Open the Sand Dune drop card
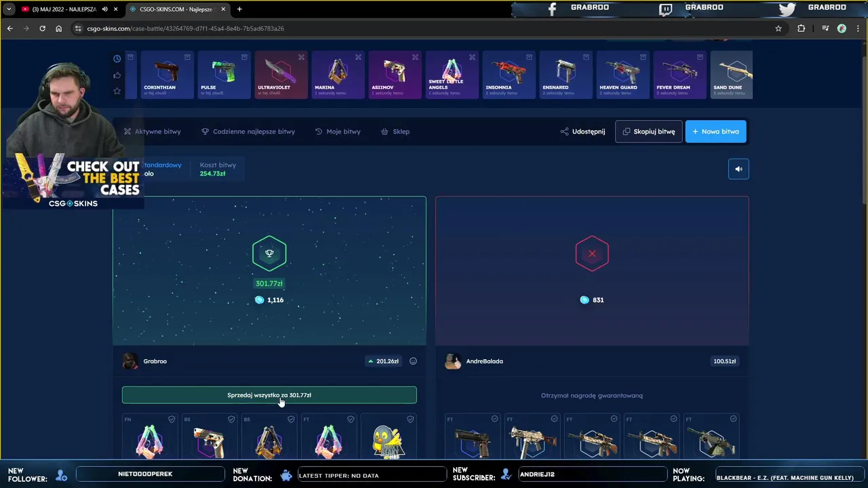Screen dimensions: 868x488 731,75
